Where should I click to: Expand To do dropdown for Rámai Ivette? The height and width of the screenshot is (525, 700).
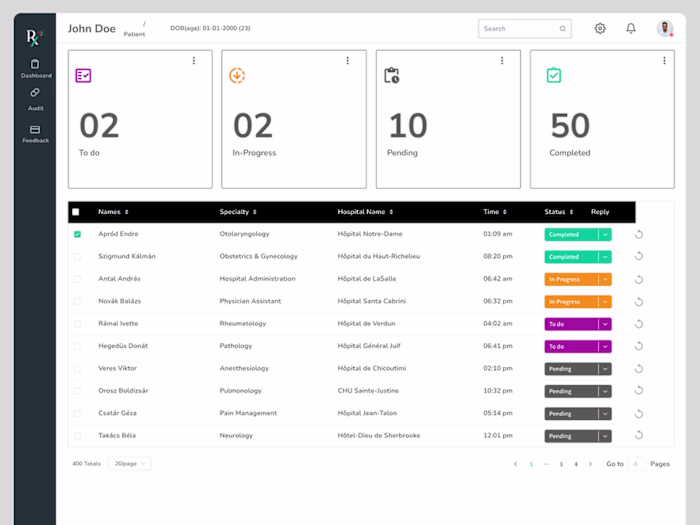605,324
